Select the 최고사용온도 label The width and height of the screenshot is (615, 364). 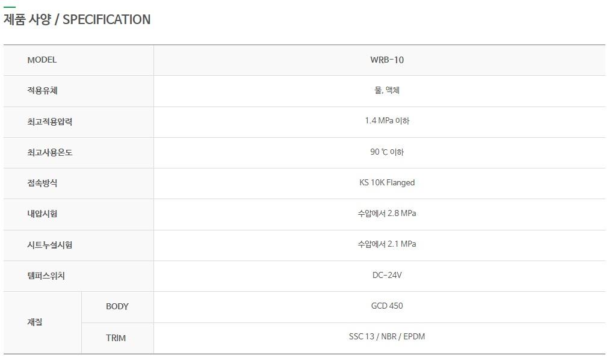(49, 152)
